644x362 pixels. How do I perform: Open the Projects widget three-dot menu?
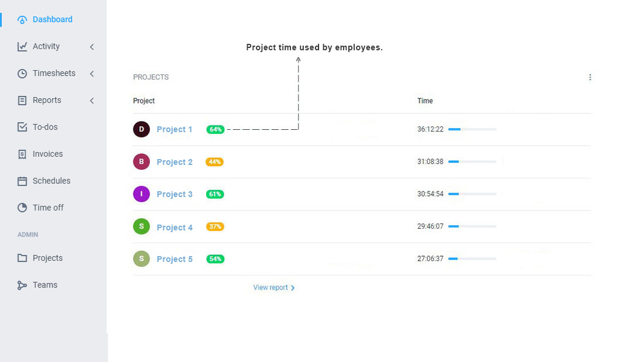[590, 77]
